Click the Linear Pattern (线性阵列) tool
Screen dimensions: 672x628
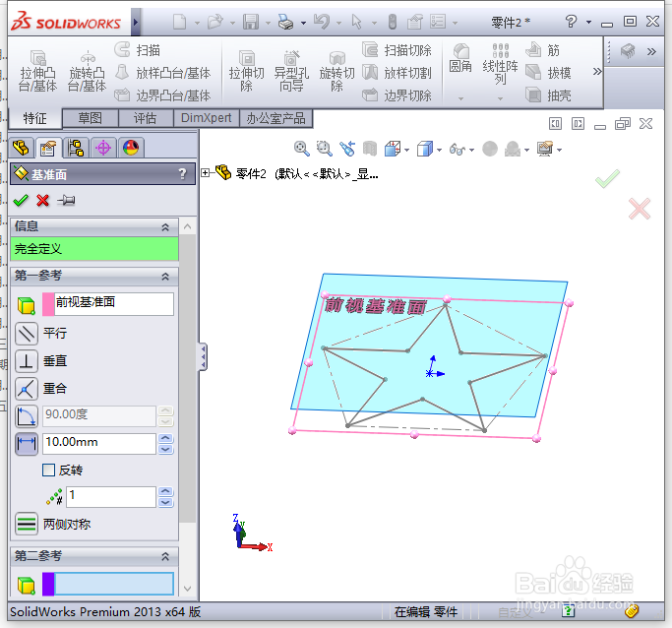pos(500,64)
